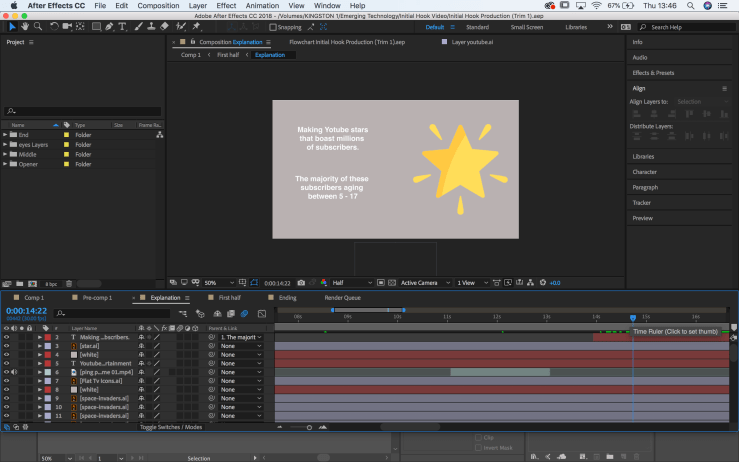Select the Unified Camera tool
Viewport: 739px width, 462px height.
67,27
